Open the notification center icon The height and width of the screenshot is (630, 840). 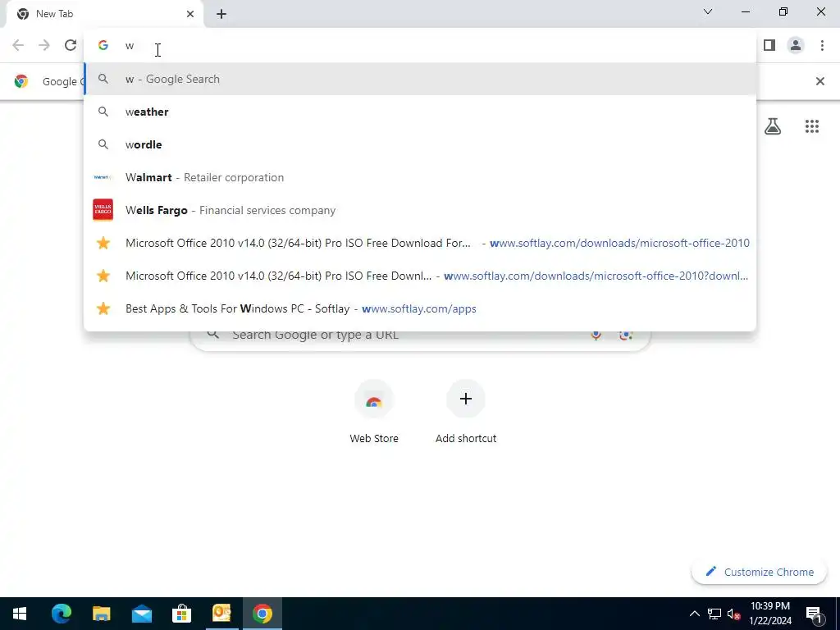coord(815,614)
